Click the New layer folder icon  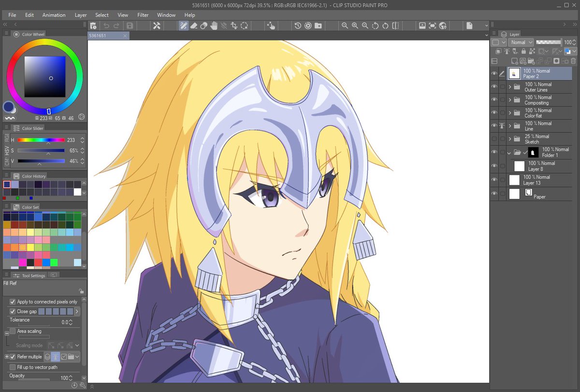[x=532, y=61]
